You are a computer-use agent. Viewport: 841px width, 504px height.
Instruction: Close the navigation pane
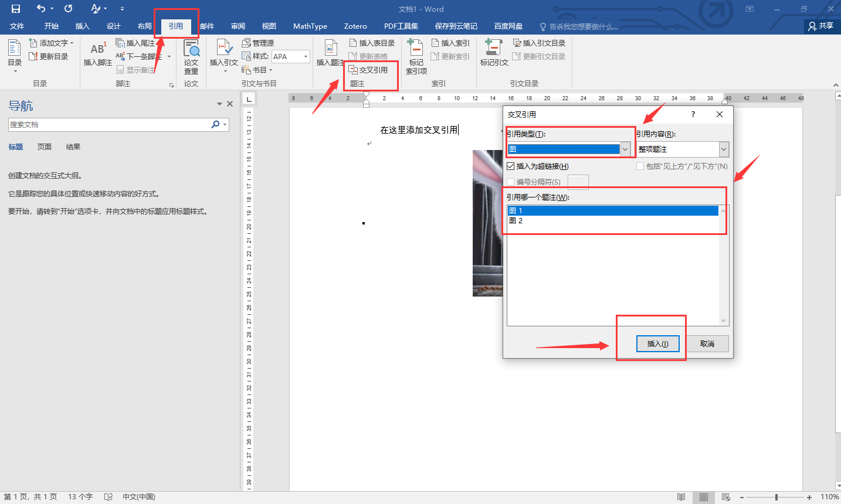230,104
